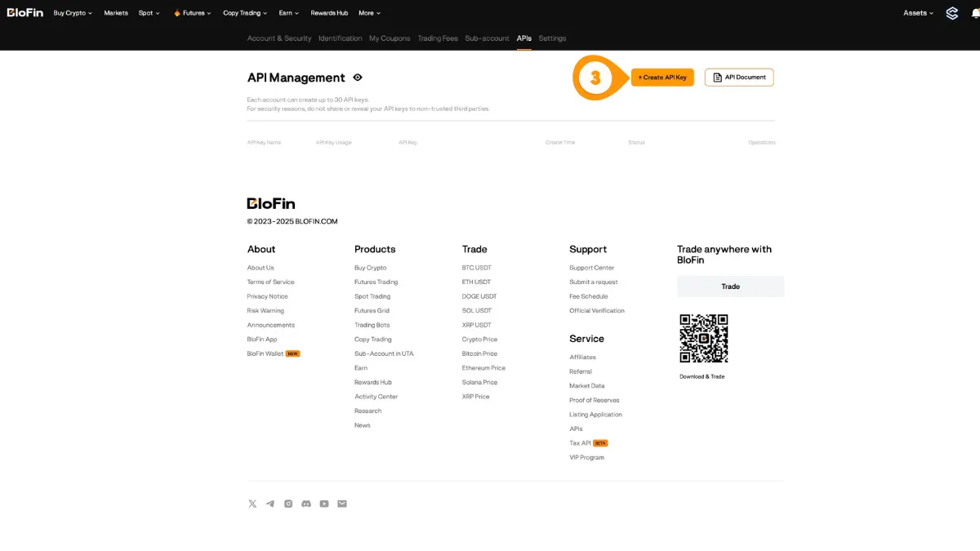Open the DOGE USDT trade link
Image resolution: width=980 pixels, height=551 pixels.
(x=479, y=296)
